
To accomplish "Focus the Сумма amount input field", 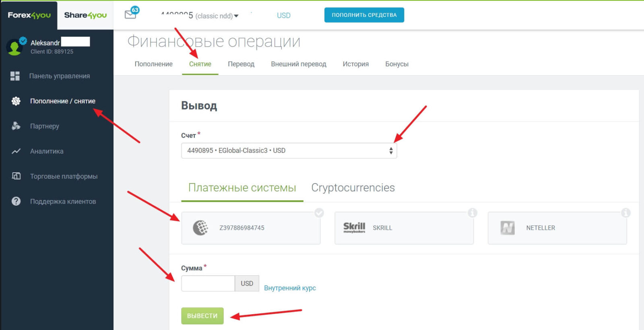I will click(x=208, y=283).
